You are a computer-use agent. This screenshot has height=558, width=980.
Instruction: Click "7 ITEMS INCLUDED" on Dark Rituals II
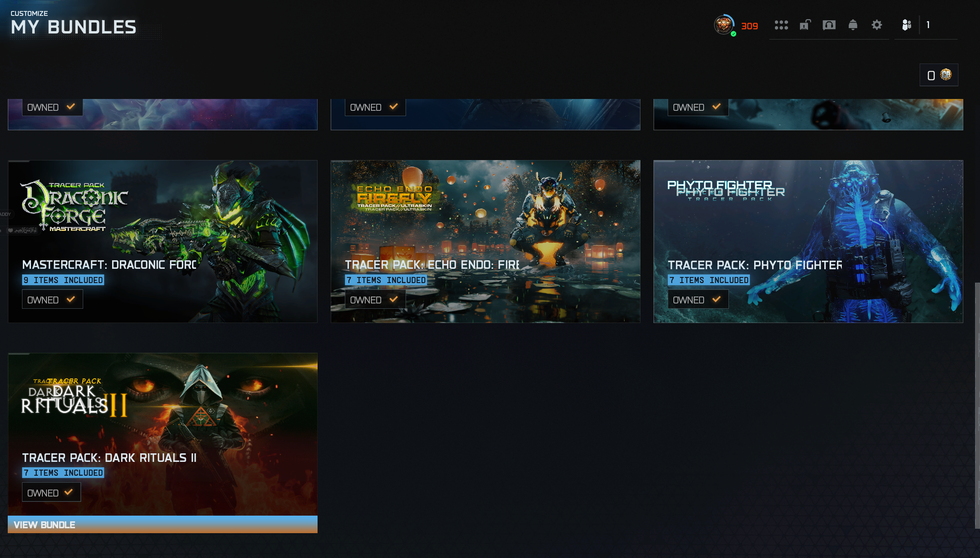[x=63, y=473]
